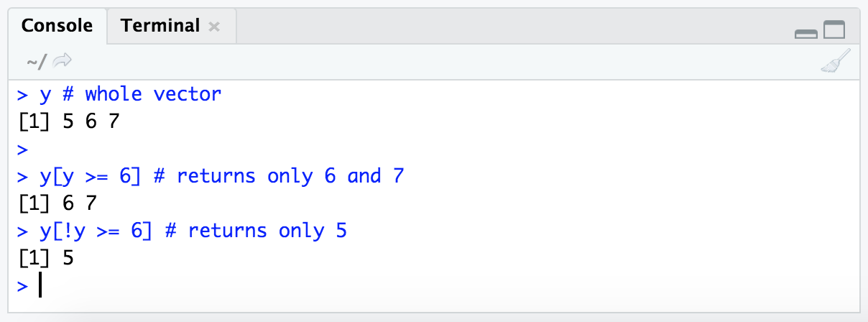This screenshot has width=868, height=322.
Task: Click the ~/ working directory path label
Action: coord(36,62)
